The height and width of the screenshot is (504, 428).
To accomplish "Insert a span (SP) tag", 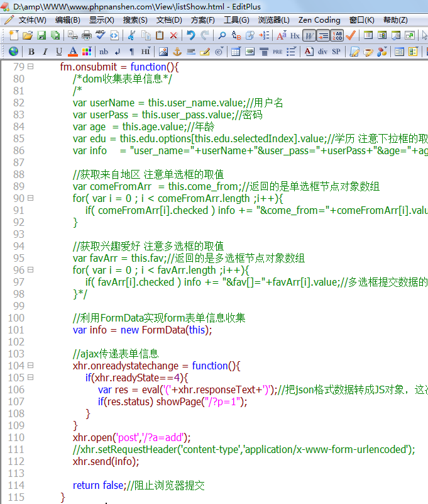I will coord(336,52).
